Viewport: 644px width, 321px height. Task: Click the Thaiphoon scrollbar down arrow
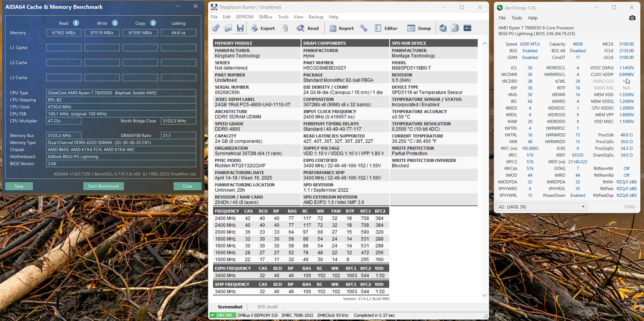click(x=484, y=295)
